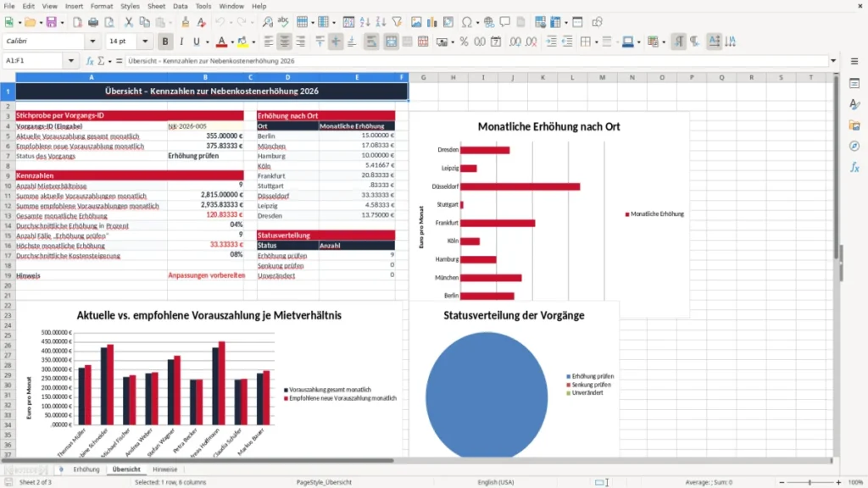868x488 pixels.
Task: Switch to the Hinweise sheet tab
Action: click(x=165, y=469)
